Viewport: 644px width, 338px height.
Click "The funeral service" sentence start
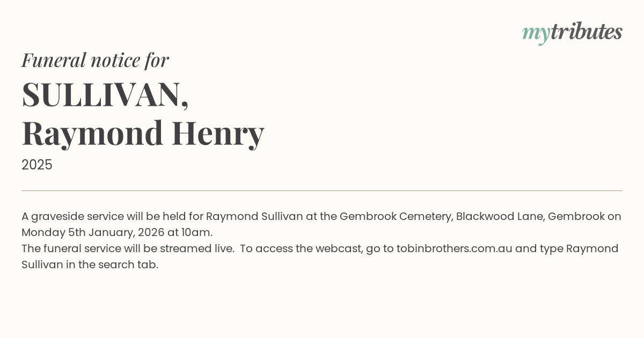[x=60, y=249]
